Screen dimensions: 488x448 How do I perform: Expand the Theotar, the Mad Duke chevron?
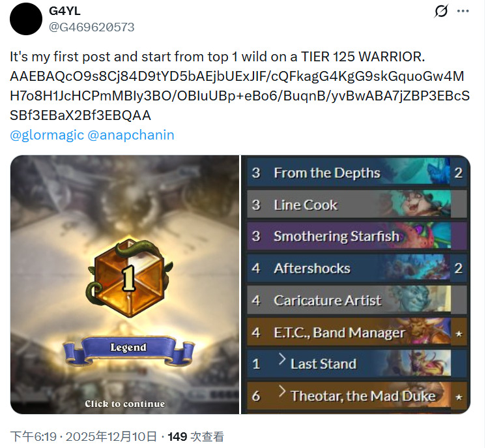coord(281,391)
